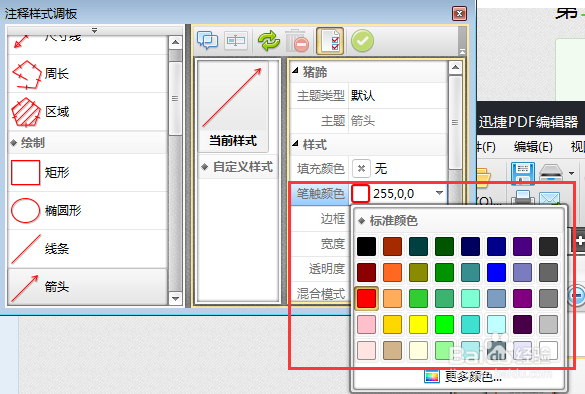
Task: Collapse the 猪蹄 property section
Action: point(295,70)
